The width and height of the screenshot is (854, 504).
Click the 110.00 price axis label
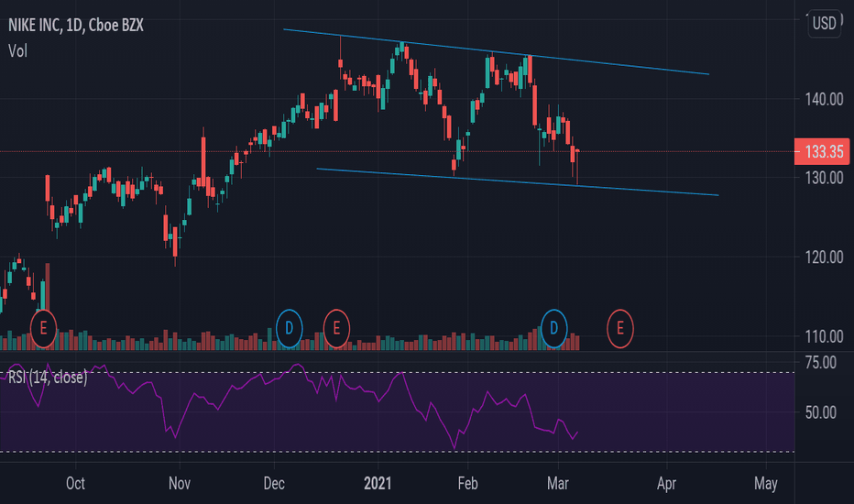(x=824, y=336)
